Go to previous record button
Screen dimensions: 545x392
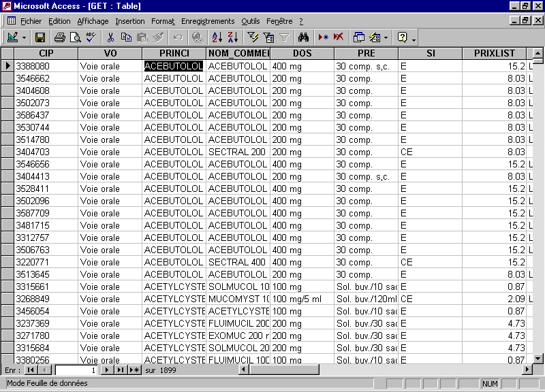pyautogui.click(x=44, y=370)
